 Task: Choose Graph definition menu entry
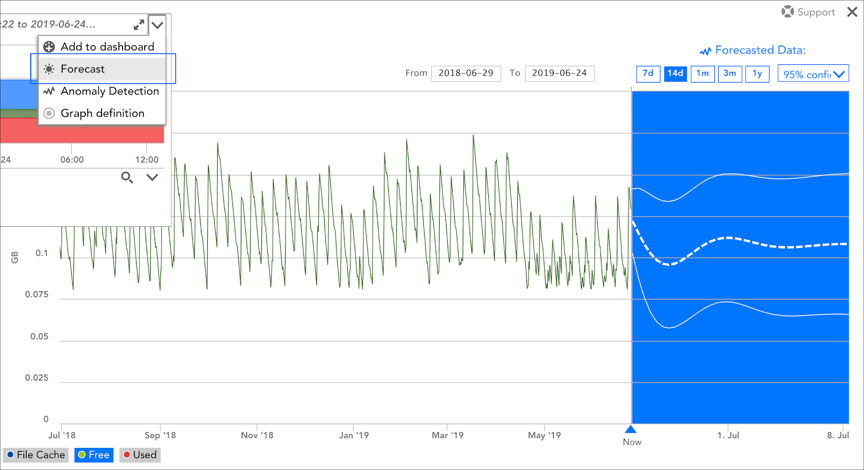pos(102,113)
